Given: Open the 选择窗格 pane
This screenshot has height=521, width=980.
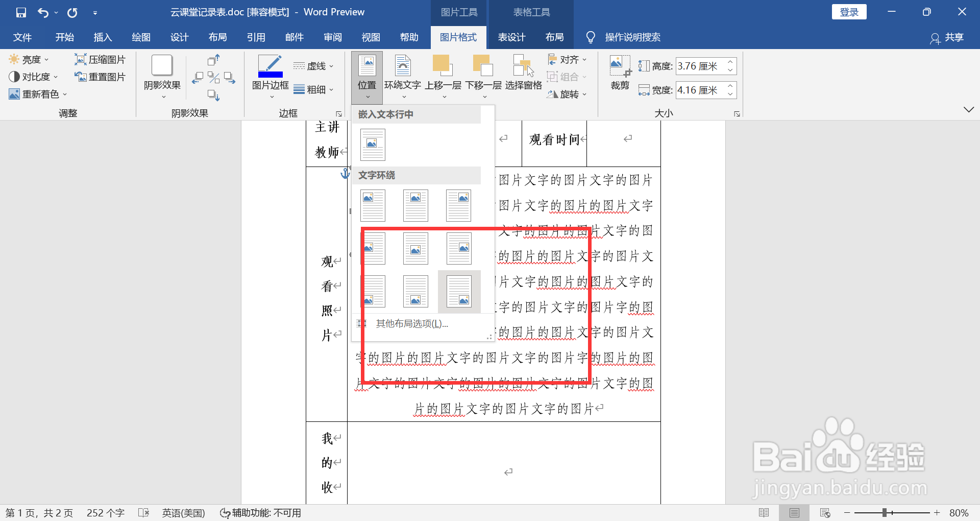Looking at the screenshot, I should [x=522, y=75].
